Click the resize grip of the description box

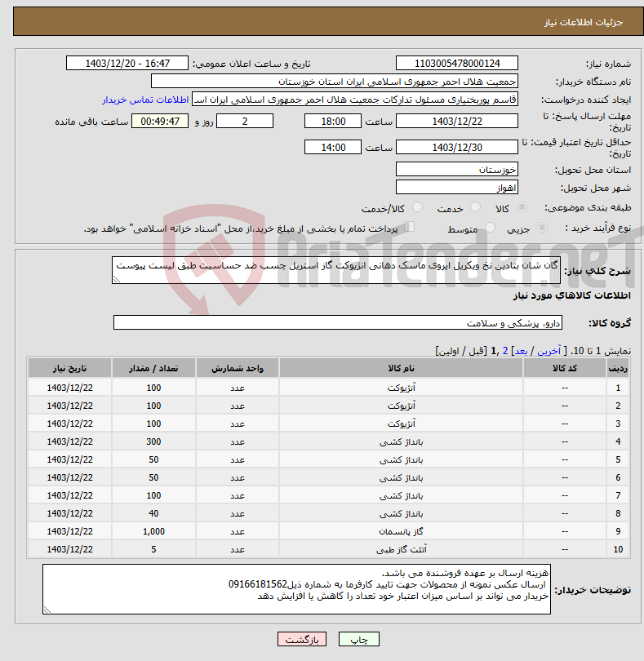pos(117,279)
